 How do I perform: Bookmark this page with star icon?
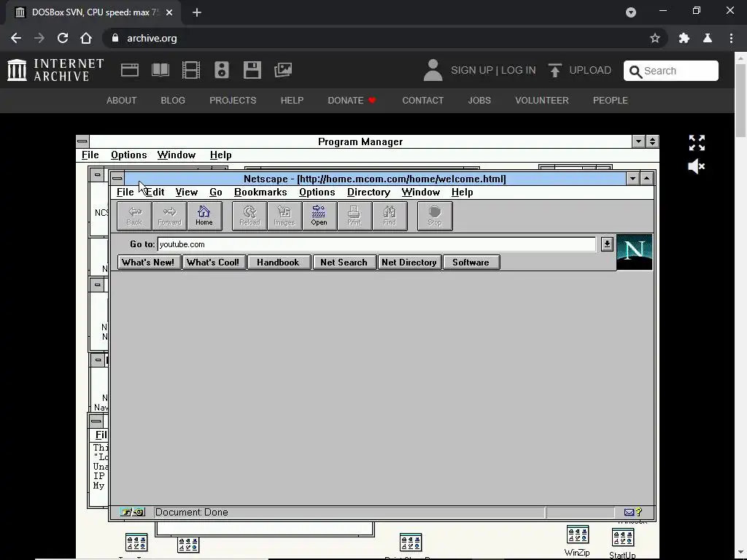pos(655,38)
